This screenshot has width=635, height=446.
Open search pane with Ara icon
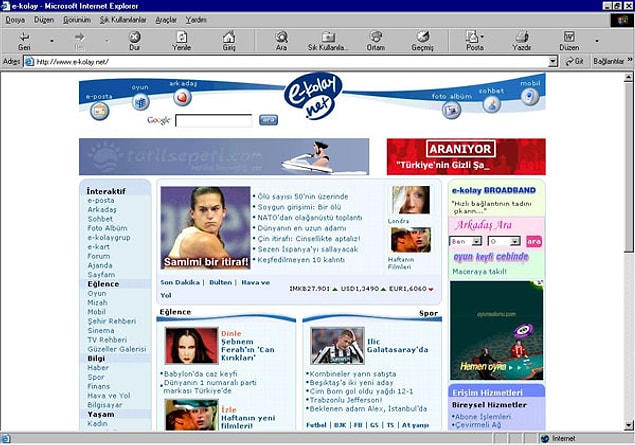[281, 41]
